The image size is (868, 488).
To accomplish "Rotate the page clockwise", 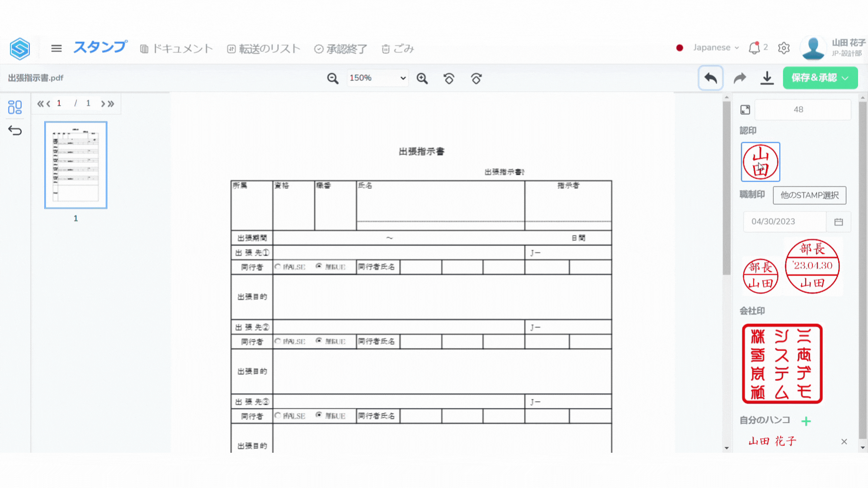I will click(476, 78).
